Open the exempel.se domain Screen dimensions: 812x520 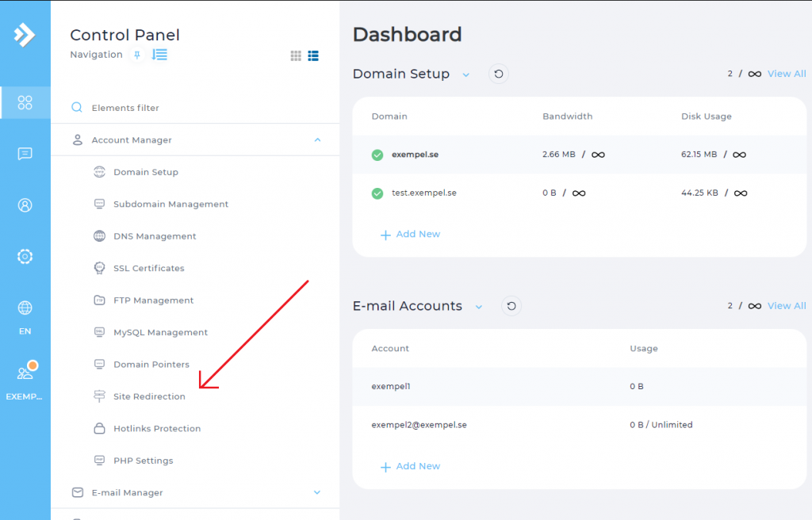[x=415, y=155]
